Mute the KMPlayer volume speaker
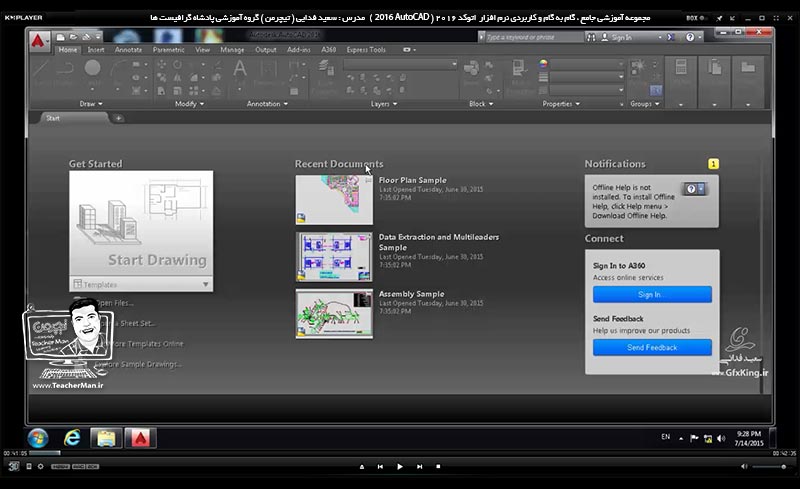 (x=744, y=466)
